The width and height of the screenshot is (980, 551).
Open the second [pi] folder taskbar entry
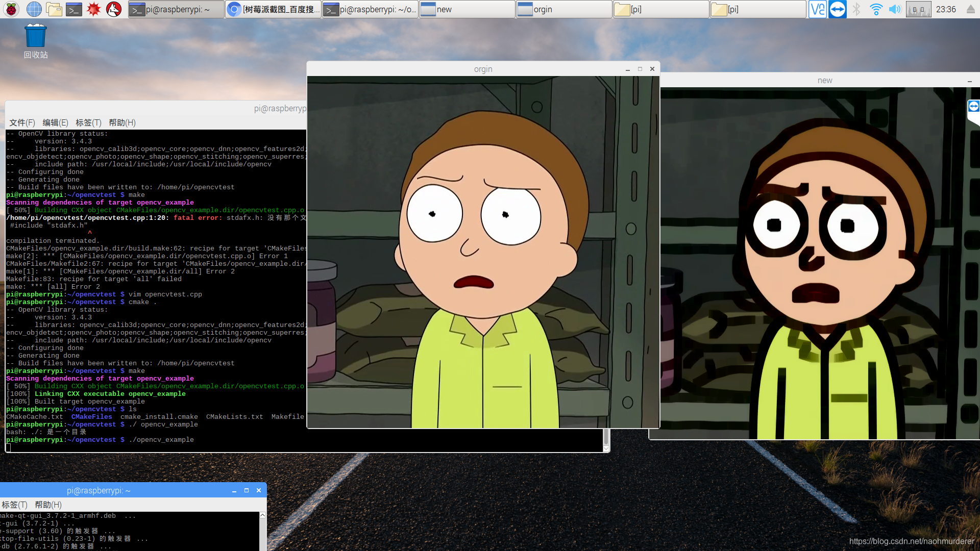click(758, 9)
